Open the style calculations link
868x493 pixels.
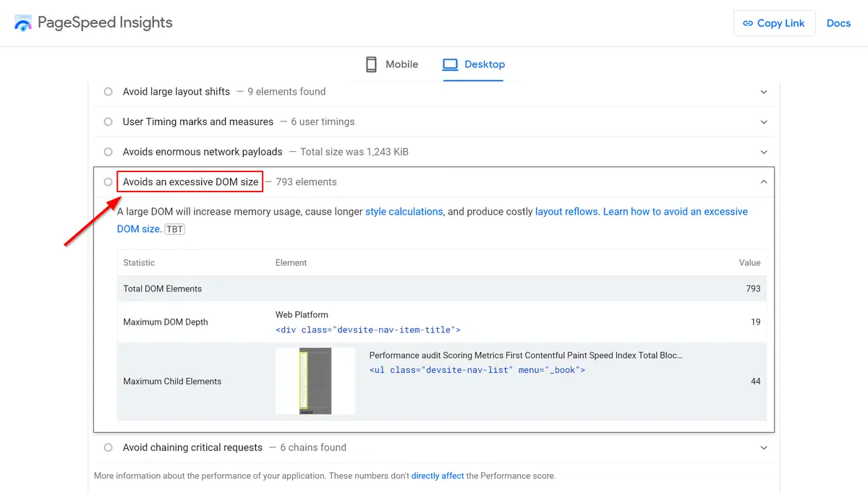(x=404, y=212)
